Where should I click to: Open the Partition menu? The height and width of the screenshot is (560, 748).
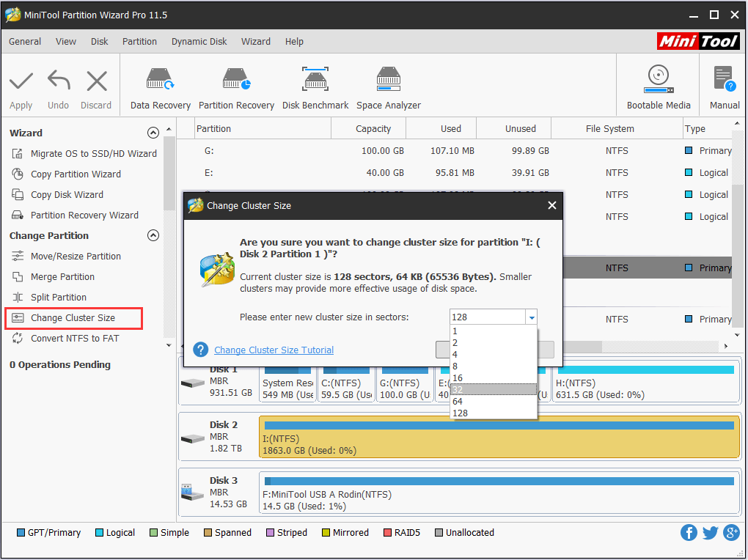coord(139,42)
